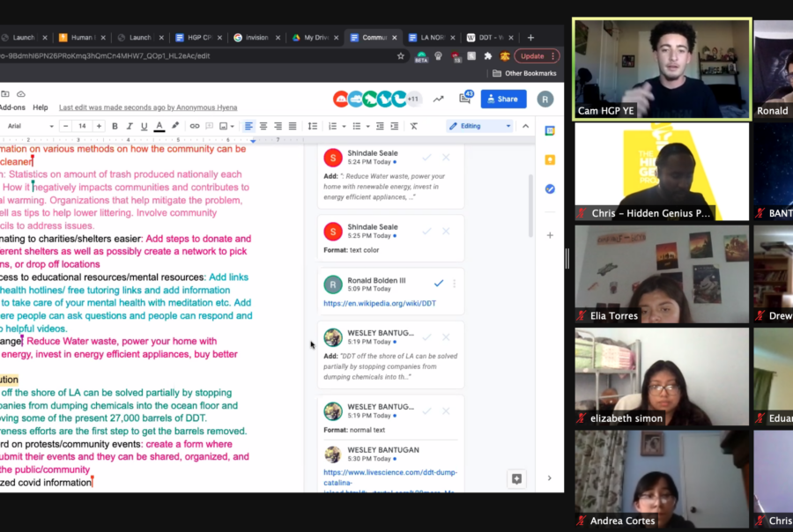This screenshot has height=532, width=793.
Task: Choose text color with underlined A
Action: (x=159, y=126)
